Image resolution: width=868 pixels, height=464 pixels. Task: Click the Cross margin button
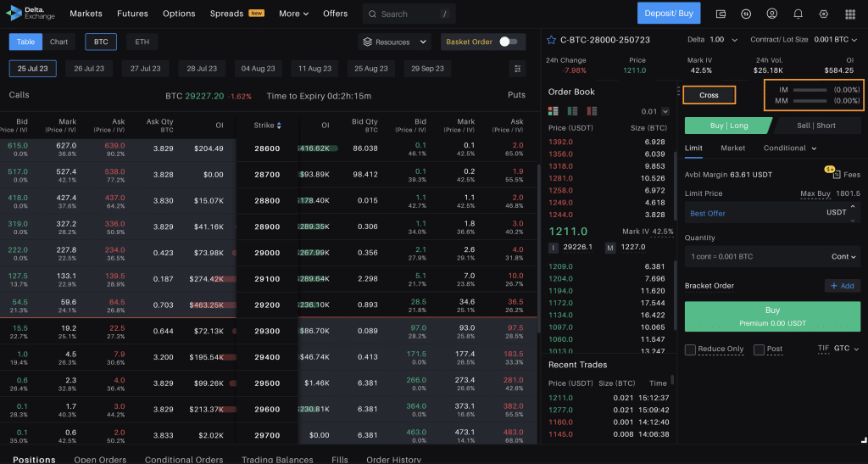(x=709, y=95)
